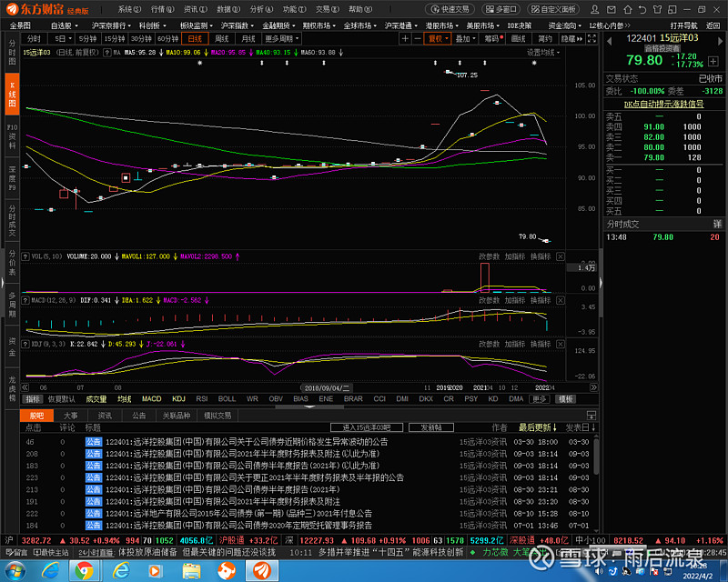Open help question mark for VOL panel

pyautogui.click(x=25, y=256)
